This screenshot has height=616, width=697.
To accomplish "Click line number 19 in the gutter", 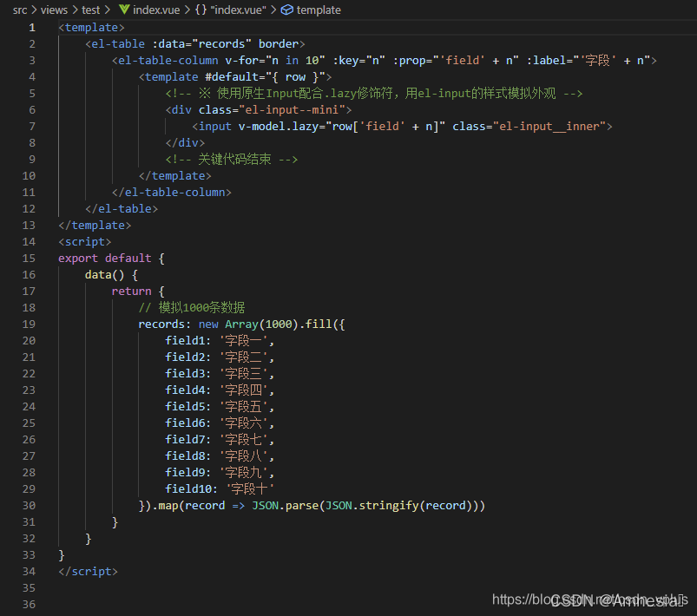I will coord(29,324).
